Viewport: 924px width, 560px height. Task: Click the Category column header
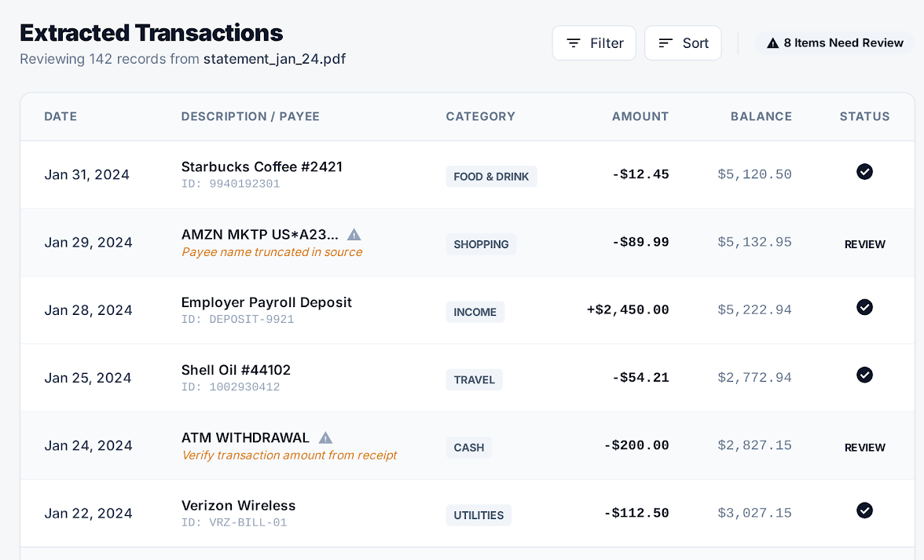(480, 116)
